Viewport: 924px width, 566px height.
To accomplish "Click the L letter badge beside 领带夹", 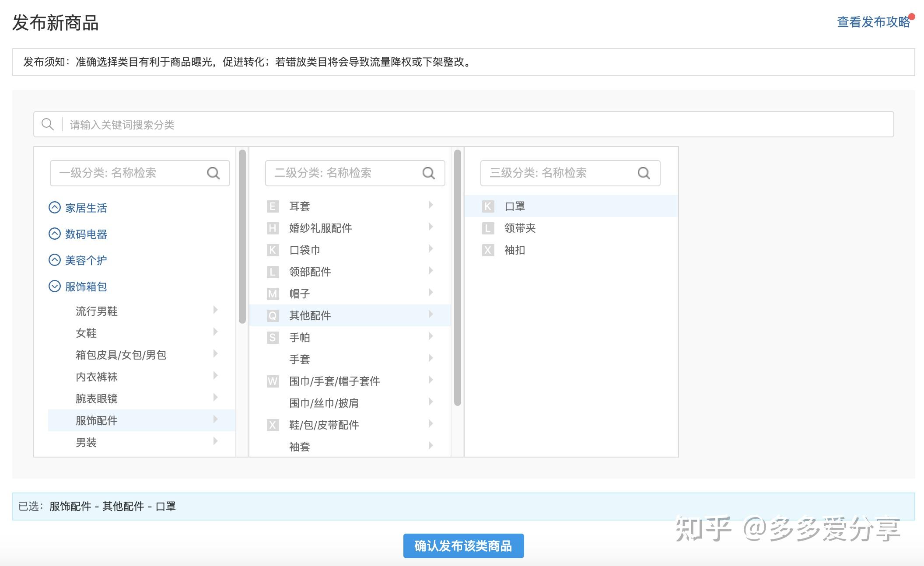I will click(488, 228).
